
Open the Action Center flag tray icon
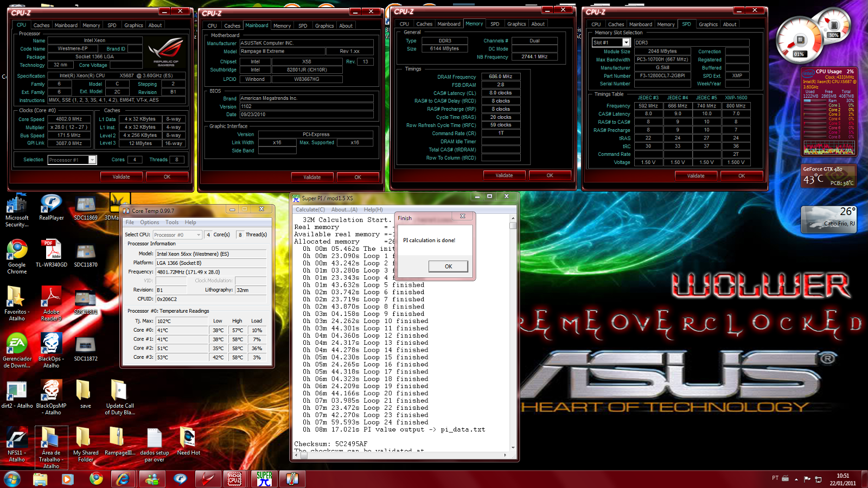tap(807, 479)
